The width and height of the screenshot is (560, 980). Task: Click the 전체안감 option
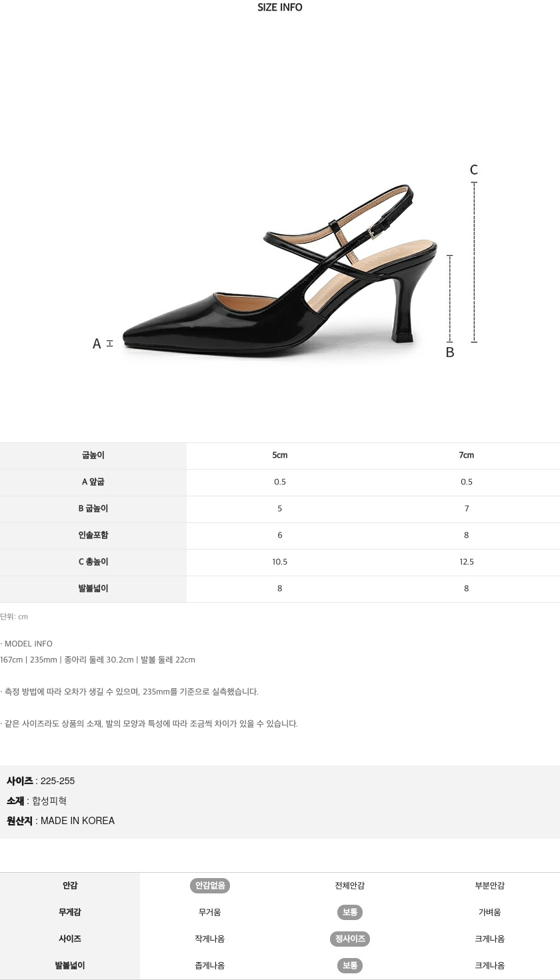(350, 885)
